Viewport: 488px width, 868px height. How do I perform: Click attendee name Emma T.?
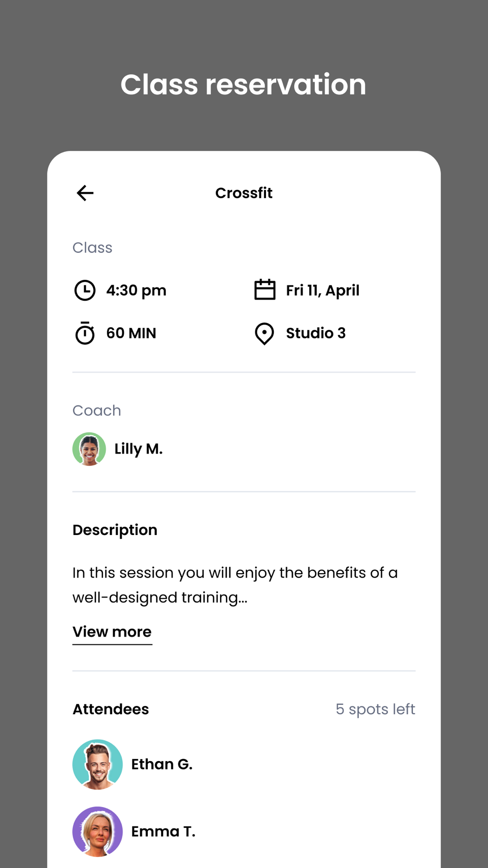pos(163,831)
